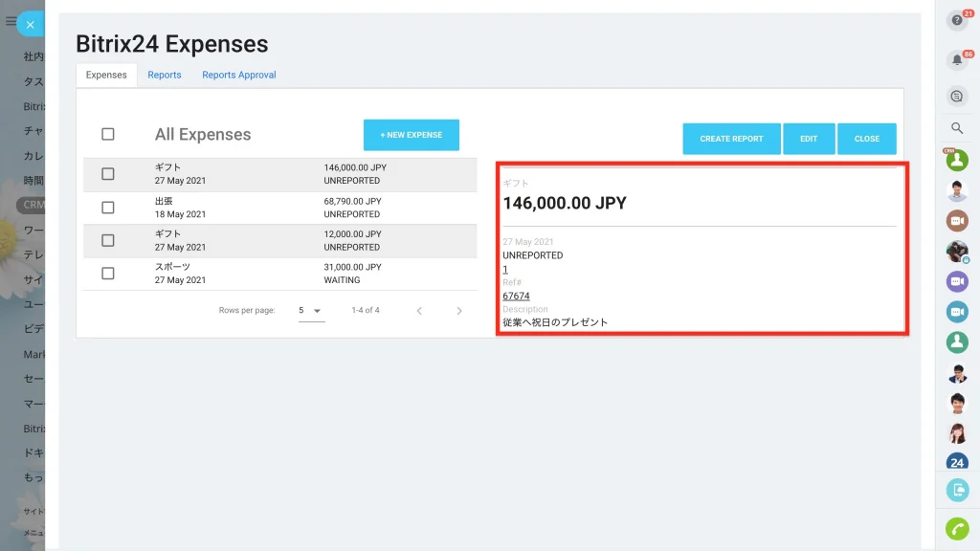Image resolution: width=980 pixels, height=551 pixels.
Task: Toggle the hamburger menu icon
Action: [11, 21]
